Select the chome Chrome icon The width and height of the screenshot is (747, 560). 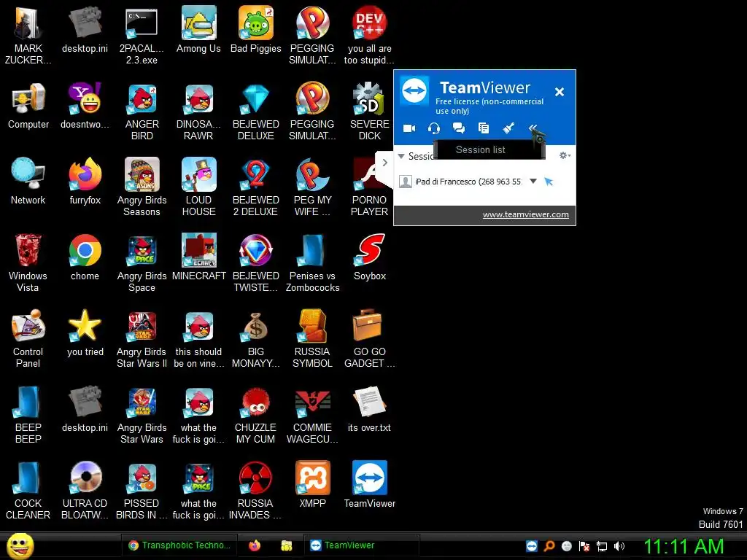click(x=85, y=257)
